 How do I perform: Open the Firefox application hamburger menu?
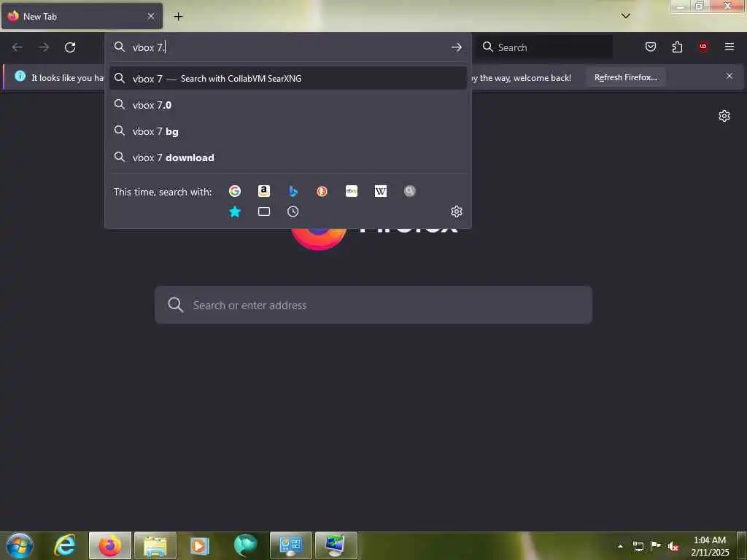pos(729,47)
